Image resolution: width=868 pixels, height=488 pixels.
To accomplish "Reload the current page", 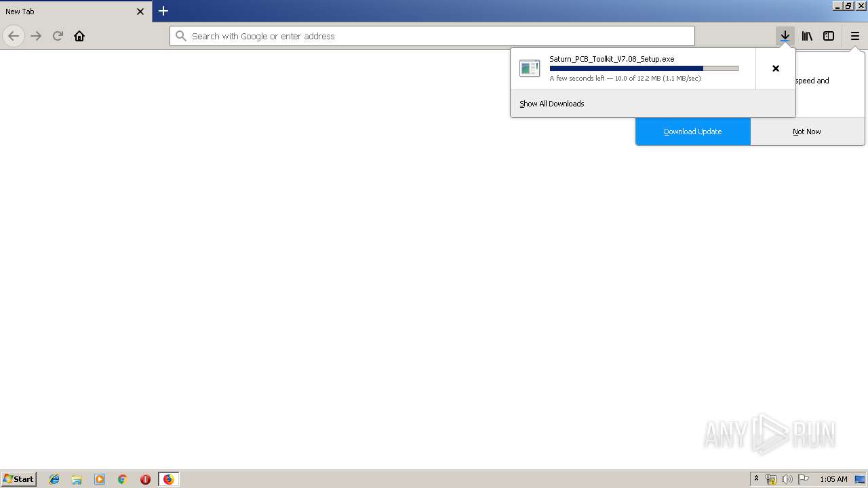I will pos(58,36).
